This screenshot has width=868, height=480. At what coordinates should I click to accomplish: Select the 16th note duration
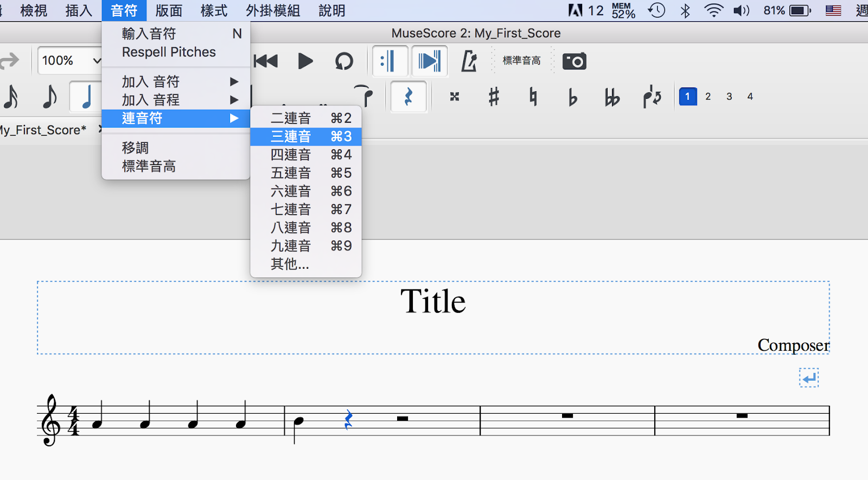click(11, 97)
